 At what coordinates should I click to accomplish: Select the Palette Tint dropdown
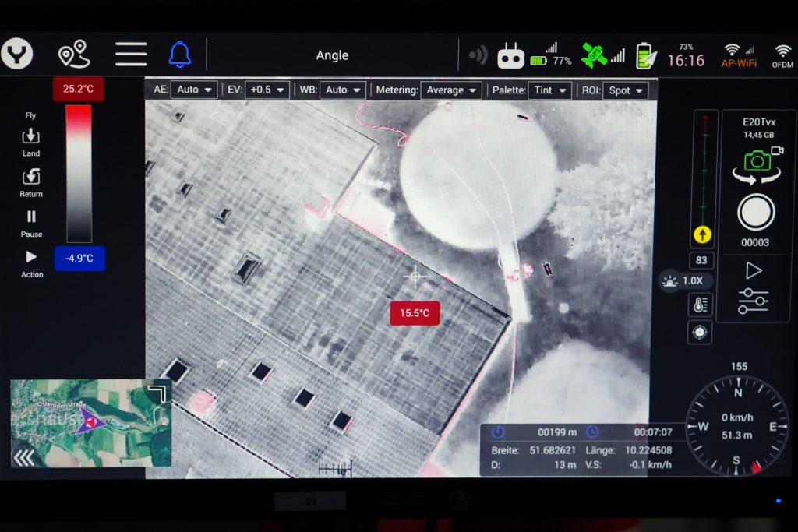[x=549, y=90]
